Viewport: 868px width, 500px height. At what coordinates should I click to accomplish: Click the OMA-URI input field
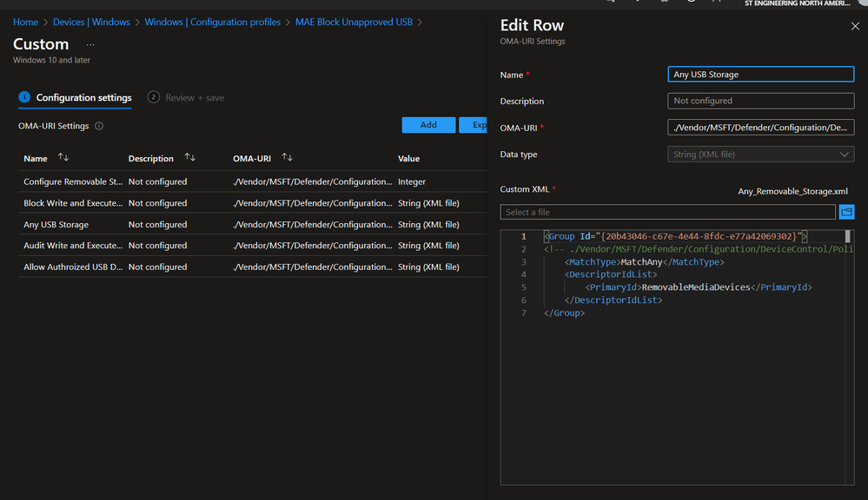tap(760, 128)
